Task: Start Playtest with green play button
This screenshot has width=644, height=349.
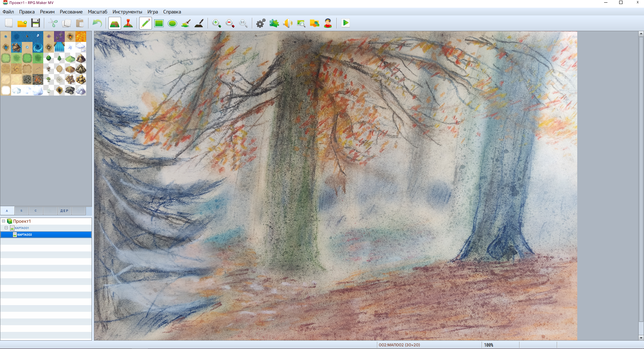Action: tap(345, 23)
